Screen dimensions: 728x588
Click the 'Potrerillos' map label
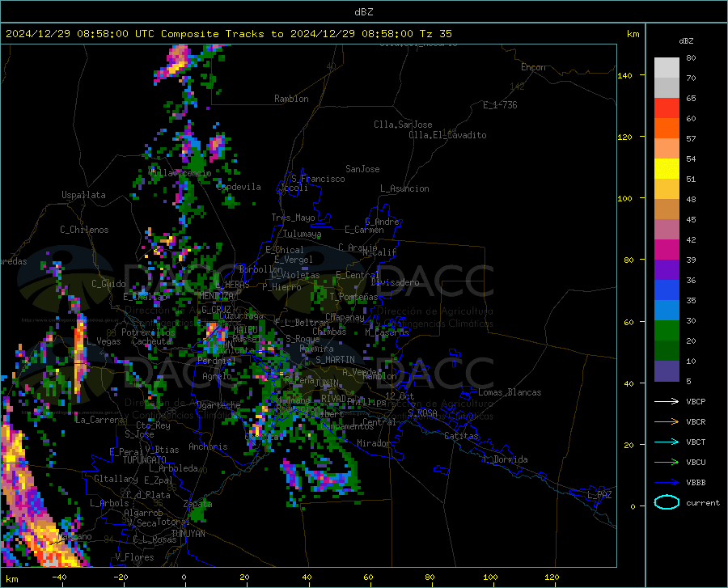point(148,332)
